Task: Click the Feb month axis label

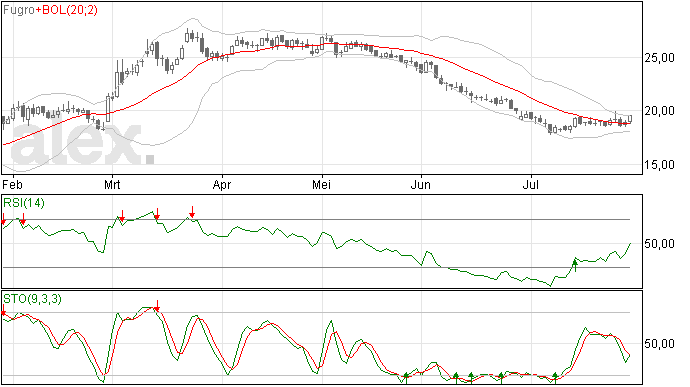Action: pyautogui.click(x=12, y=184)
